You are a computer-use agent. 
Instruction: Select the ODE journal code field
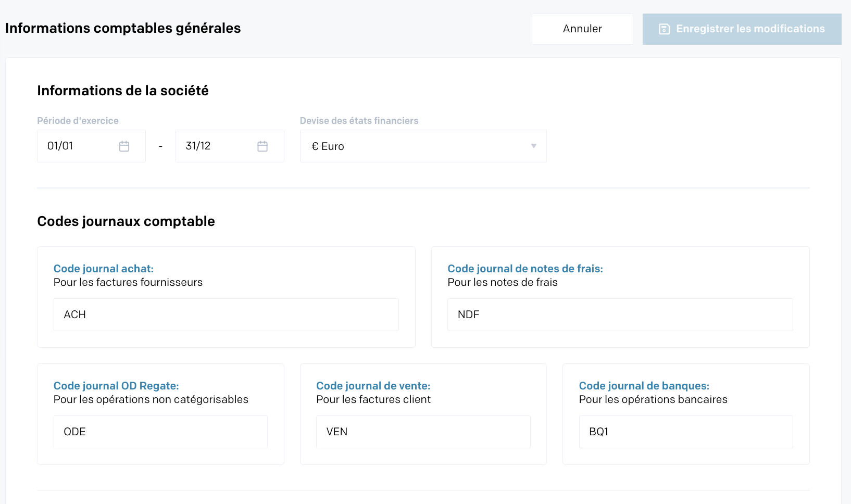(160, 432)
